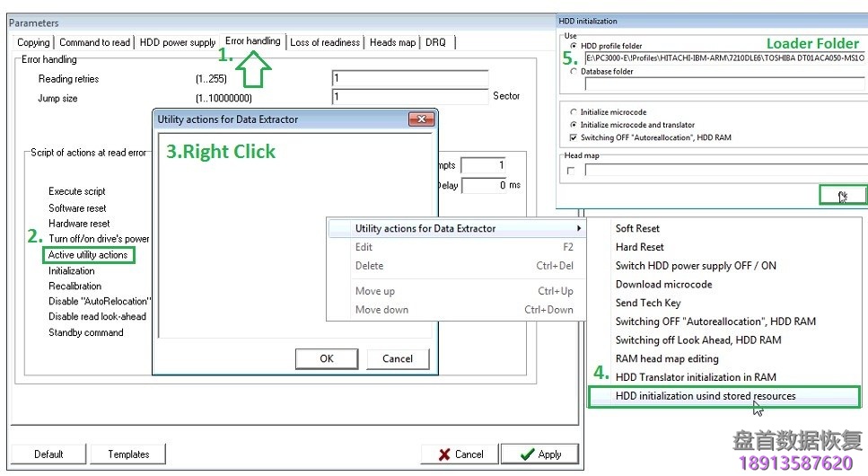
Task: Open the Heads map tab
Action: pos(392,42)
